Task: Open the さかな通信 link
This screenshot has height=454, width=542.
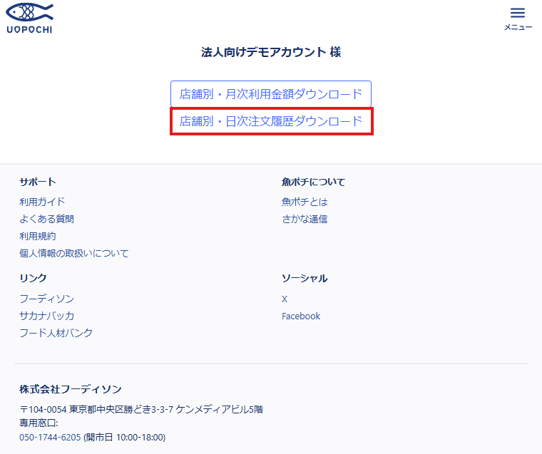Action: 304,219
